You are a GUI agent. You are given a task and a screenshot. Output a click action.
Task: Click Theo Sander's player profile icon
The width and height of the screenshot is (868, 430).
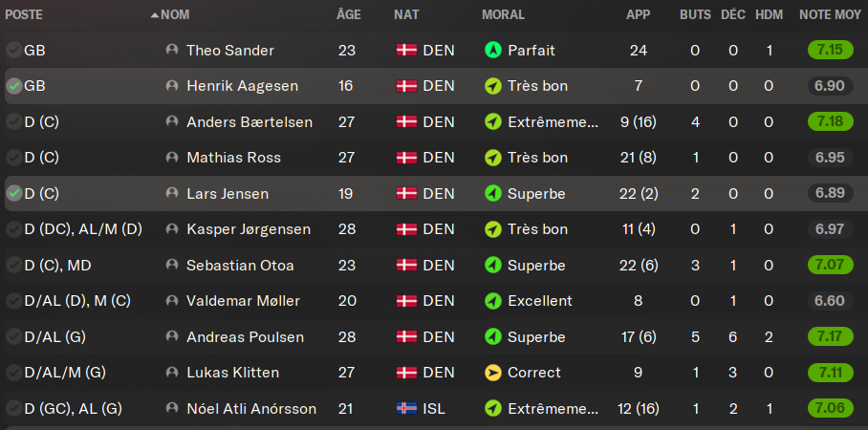(x=172, y=50)
